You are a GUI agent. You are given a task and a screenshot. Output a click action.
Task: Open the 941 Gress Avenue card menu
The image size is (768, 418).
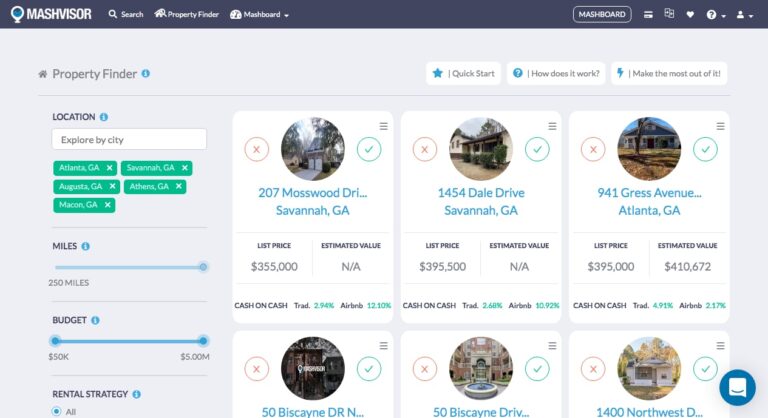(x=720, y=126)
